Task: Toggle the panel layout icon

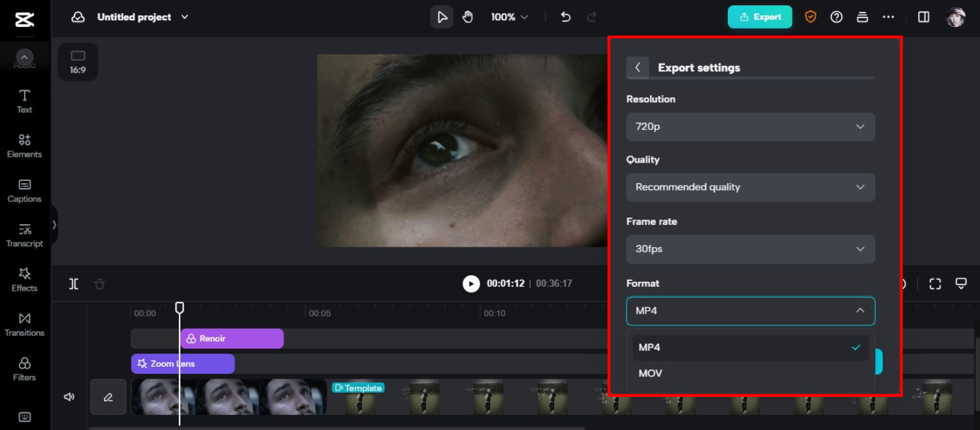Action: (924, 17)
